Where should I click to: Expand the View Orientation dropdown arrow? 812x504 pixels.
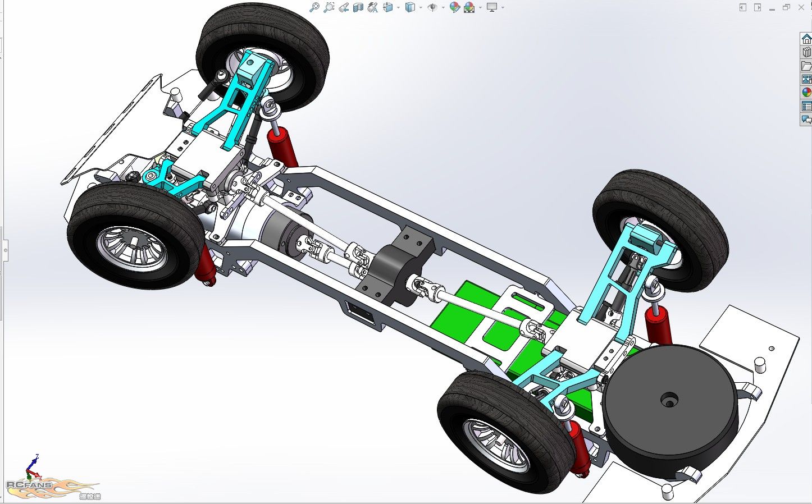pyautogui.click(x=398, y=7)
